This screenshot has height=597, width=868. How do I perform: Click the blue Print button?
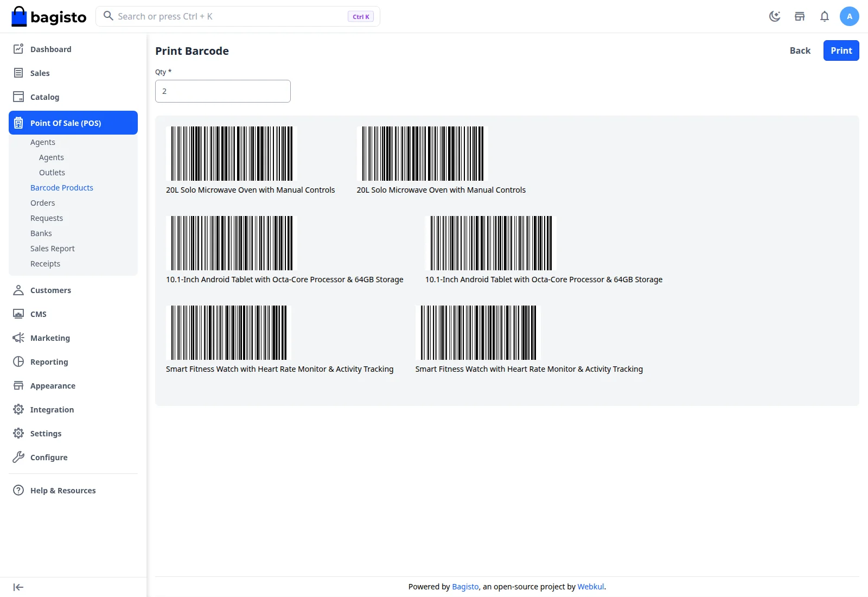coord(841,50)
